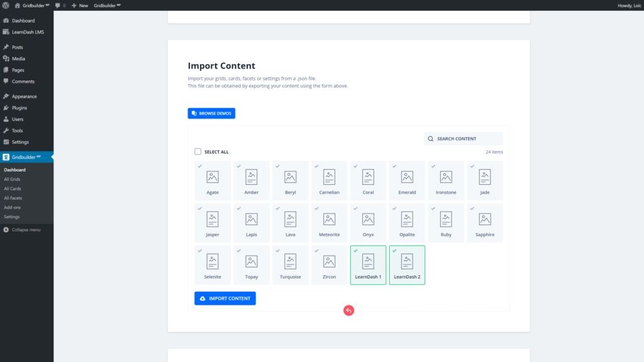Click the Plugins plug icon
Screen dimensions: 644x362
click(6, 108)
